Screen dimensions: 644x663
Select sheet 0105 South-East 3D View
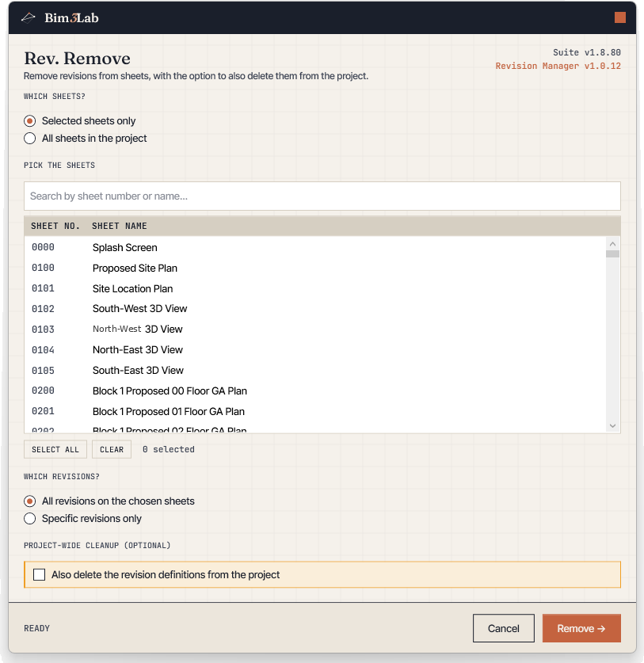pos(315,371)
